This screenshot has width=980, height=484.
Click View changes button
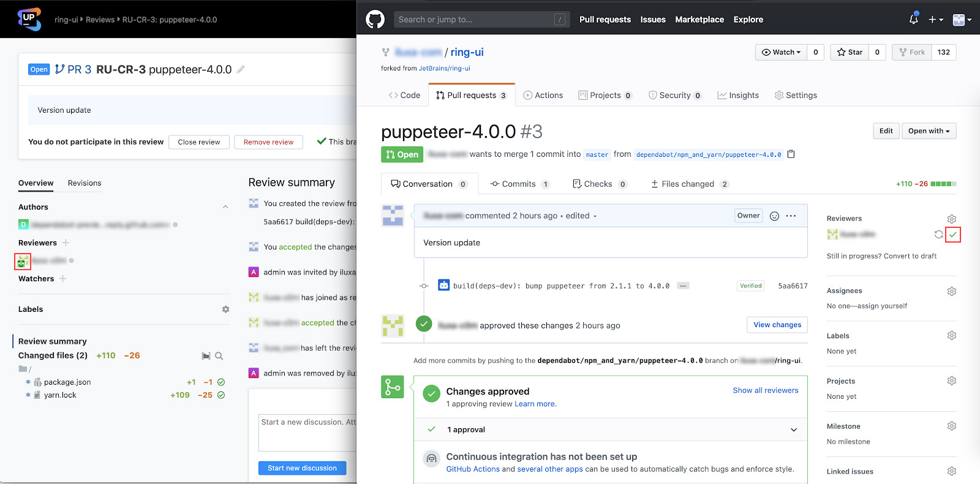pyautogui.click(x=777, y=325)
